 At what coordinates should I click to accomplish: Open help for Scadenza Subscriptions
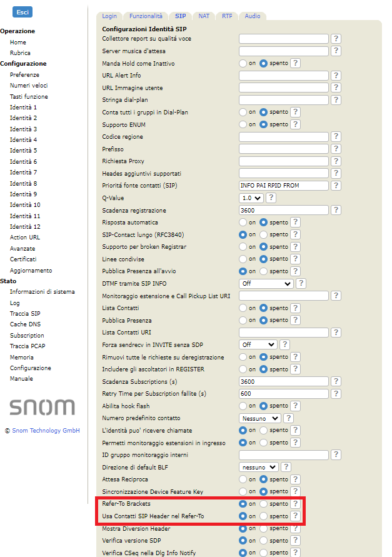[336, 381]
